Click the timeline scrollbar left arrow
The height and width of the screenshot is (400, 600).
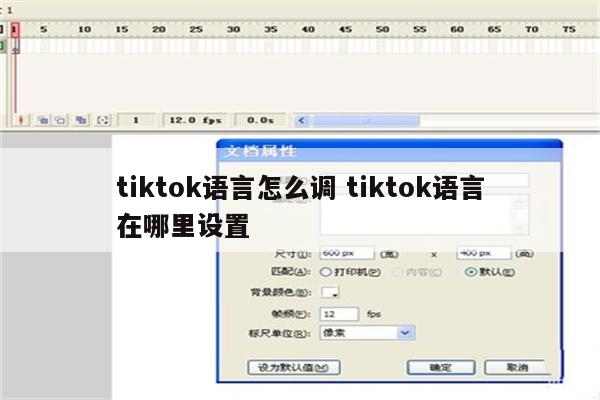point(302,121)
